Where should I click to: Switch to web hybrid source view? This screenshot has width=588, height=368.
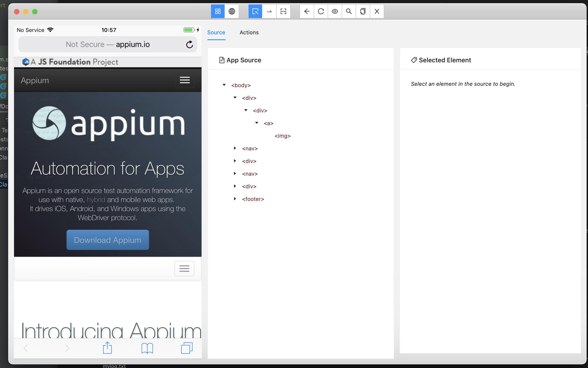tap(232, 11)
